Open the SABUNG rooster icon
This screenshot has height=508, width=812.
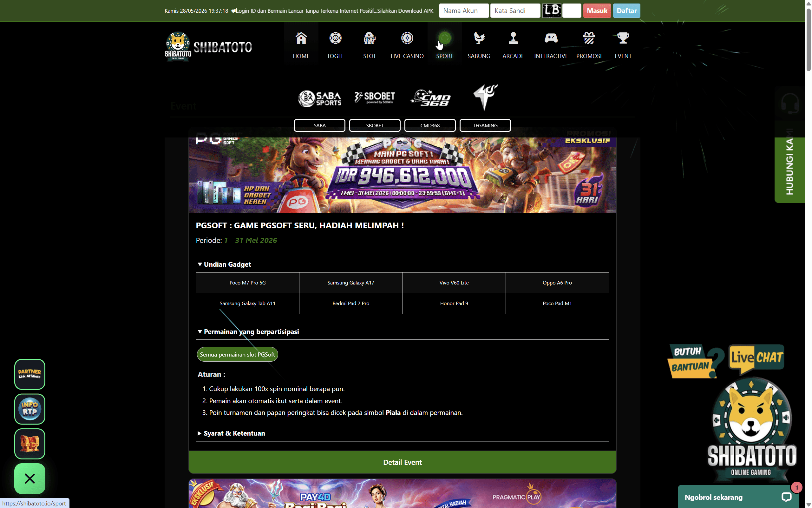coord(479,38)
